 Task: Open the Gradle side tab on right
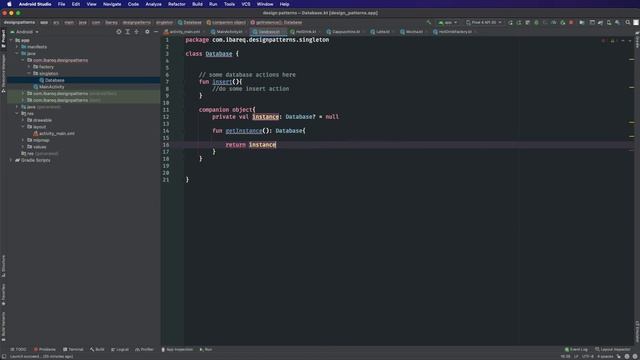point(637,39)
